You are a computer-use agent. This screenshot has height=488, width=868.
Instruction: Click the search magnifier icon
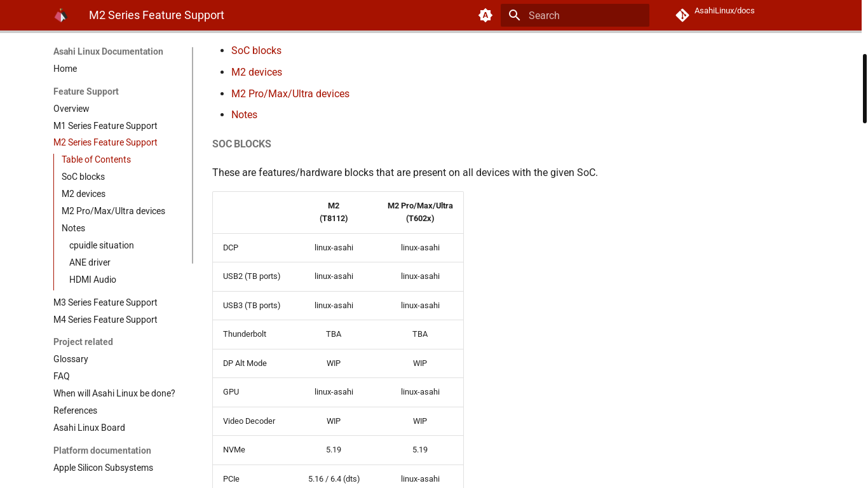515,15
